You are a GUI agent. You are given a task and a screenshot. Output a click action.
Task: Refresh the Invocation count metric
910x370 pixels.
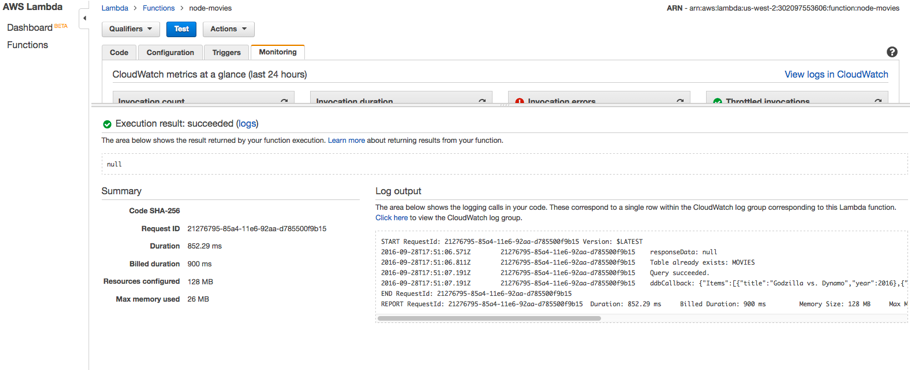coord(284,101)
